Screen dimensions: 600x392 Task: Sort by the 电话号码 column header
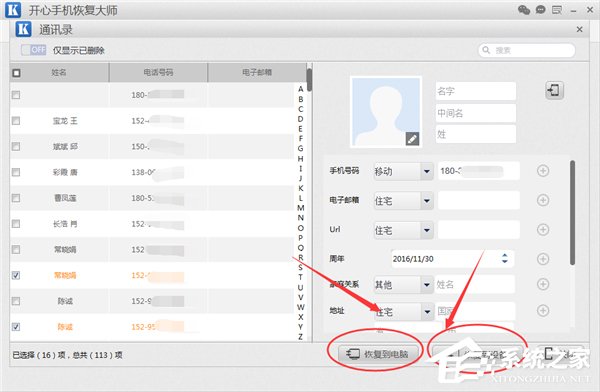(158, 72)
